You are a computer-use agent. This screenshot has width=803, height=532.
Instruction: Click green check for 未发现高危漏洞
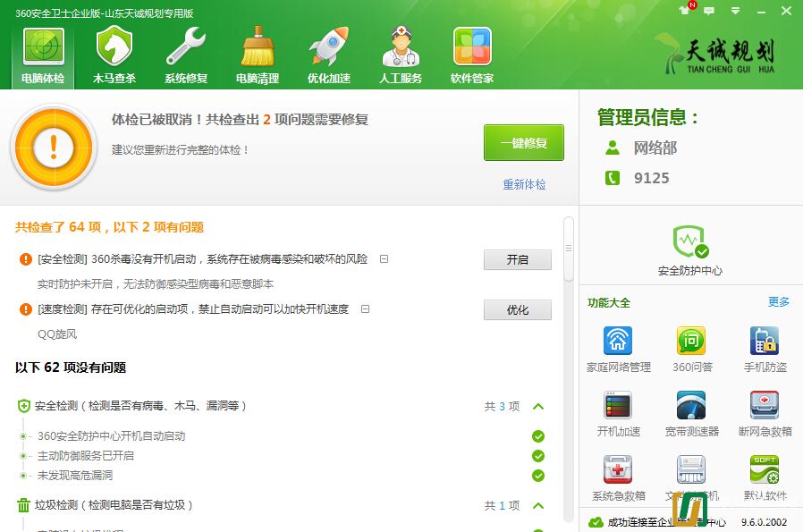point(538,476)
